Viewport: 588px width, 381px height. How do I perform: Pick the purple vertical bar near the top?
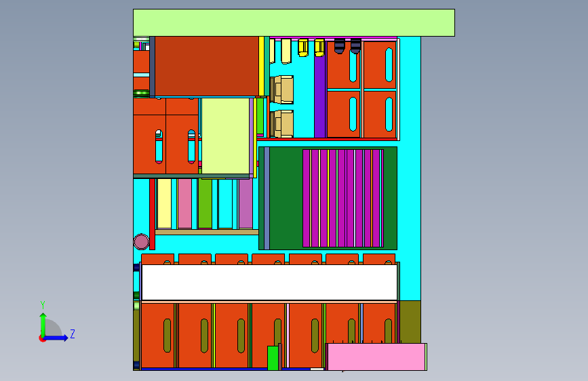[319, 97]
